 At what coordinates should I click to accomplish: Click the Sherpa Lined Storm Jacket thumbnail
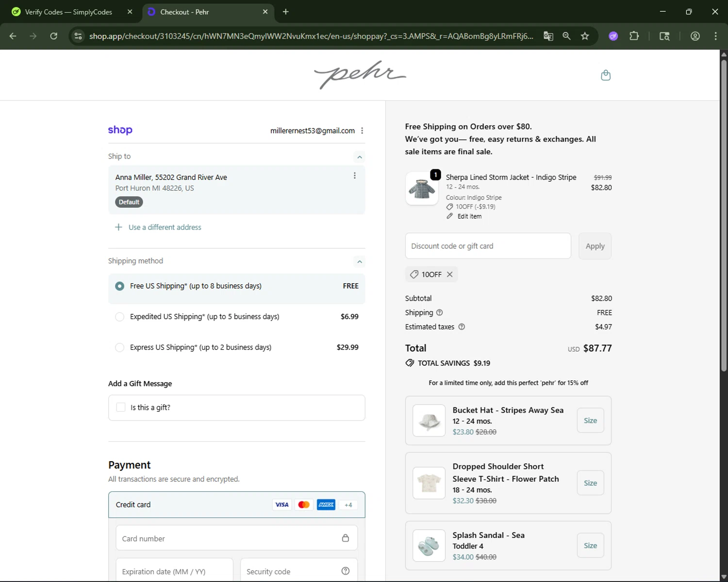tap(422, 189)
